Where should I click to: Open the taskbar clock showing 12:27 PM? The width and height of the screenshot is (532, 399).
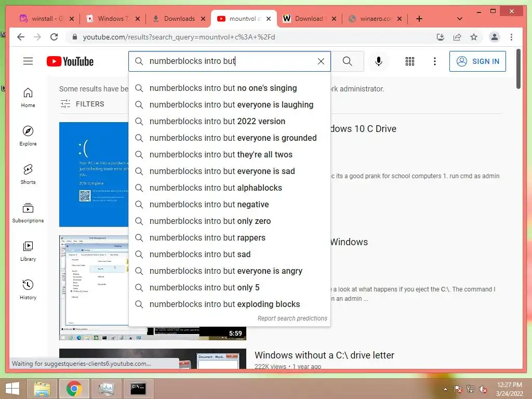pos(509,389)
